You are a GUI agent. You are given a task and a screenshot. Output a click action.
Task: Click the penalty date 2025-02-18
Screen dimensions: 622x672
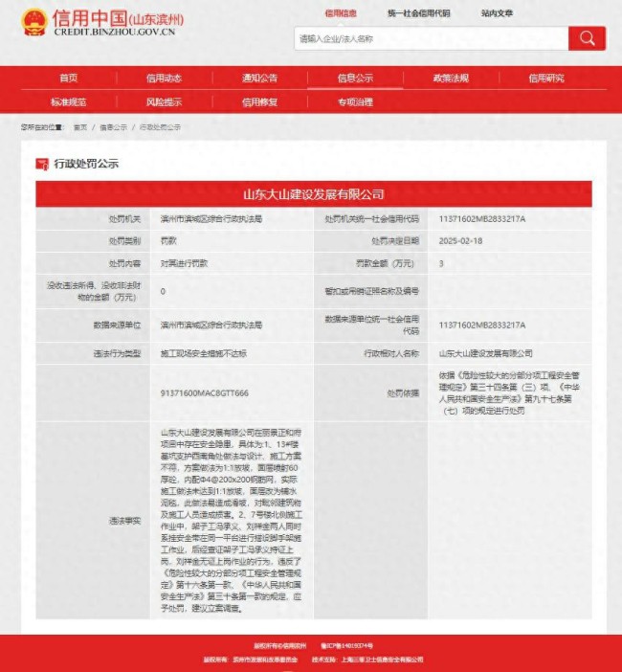coord(460,241)
